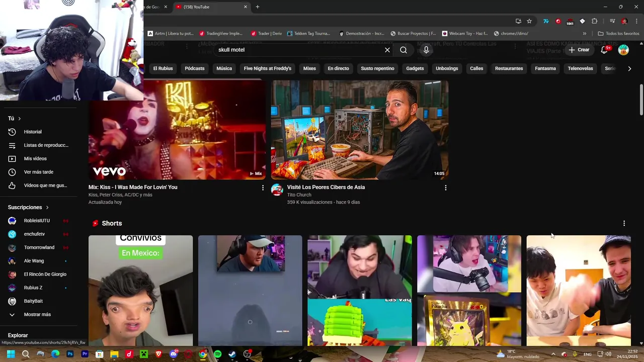This screenshot has height=362, width=644.
Task: Open options menu for Visité Los Peores Cibers video
Action: (x=445, y=188)
